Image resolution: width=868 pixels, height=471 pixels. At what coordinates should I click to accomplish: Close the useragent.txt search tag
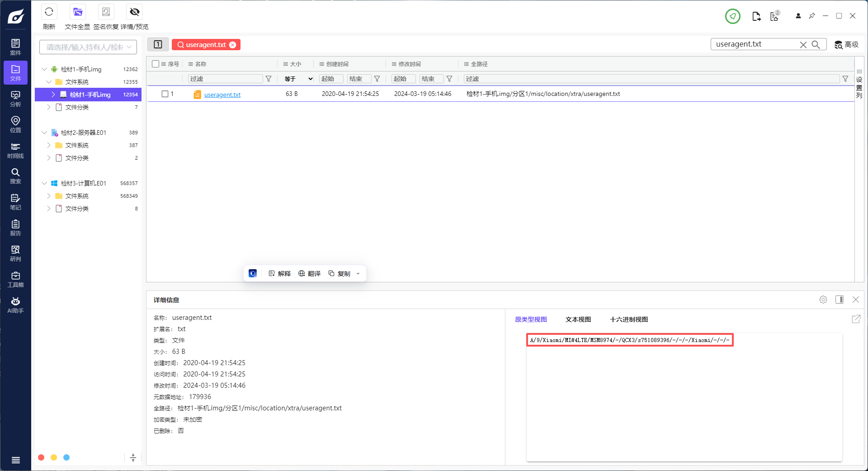tap(232, 45)
